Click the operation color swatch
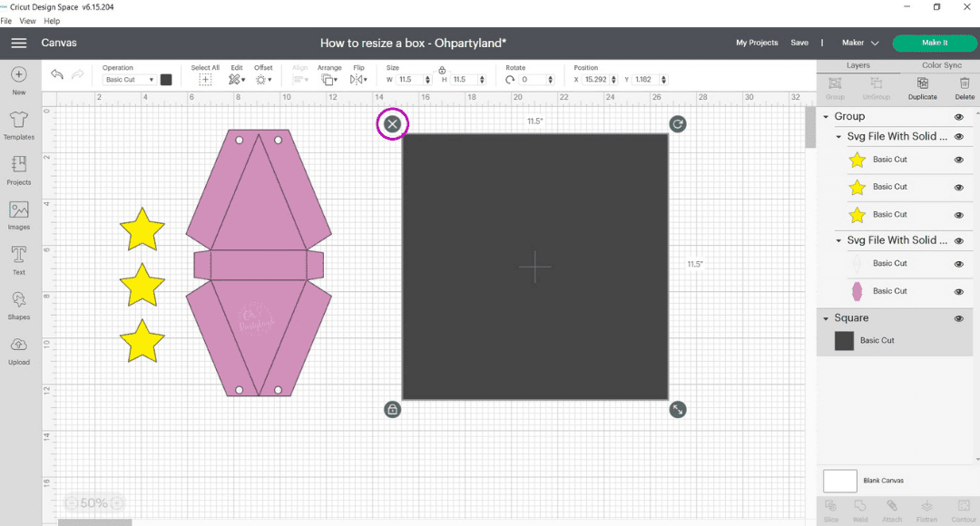Image resolution: width=980 pixels, height=526 pixels. [x=166, y=79]
